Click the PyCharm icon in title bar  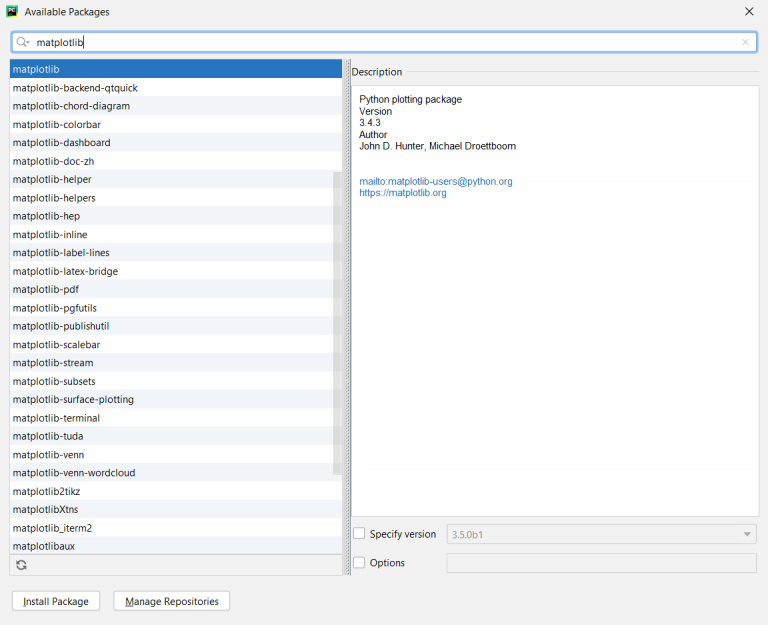[12, 11]
